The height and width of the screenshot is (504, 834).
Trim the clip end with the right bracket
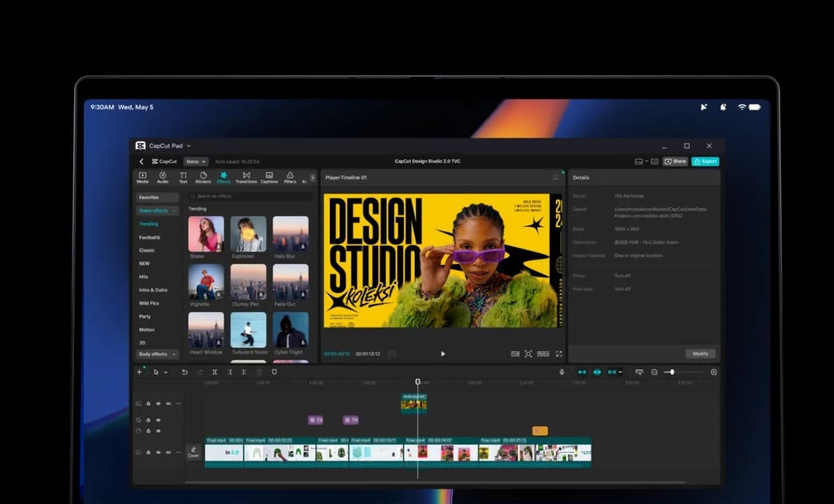tap(244, 372)
